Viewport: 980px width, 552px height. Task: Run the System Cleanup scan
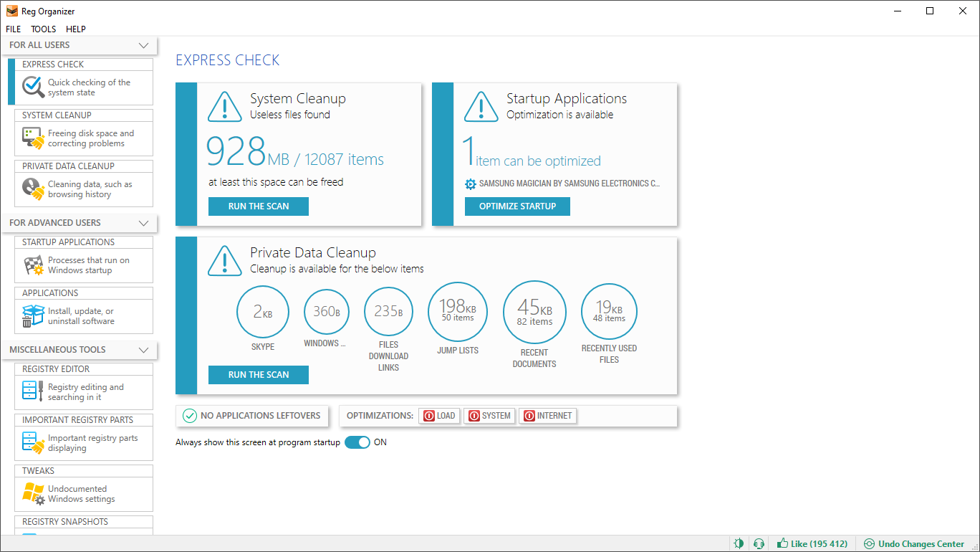[x=258, y=206]
